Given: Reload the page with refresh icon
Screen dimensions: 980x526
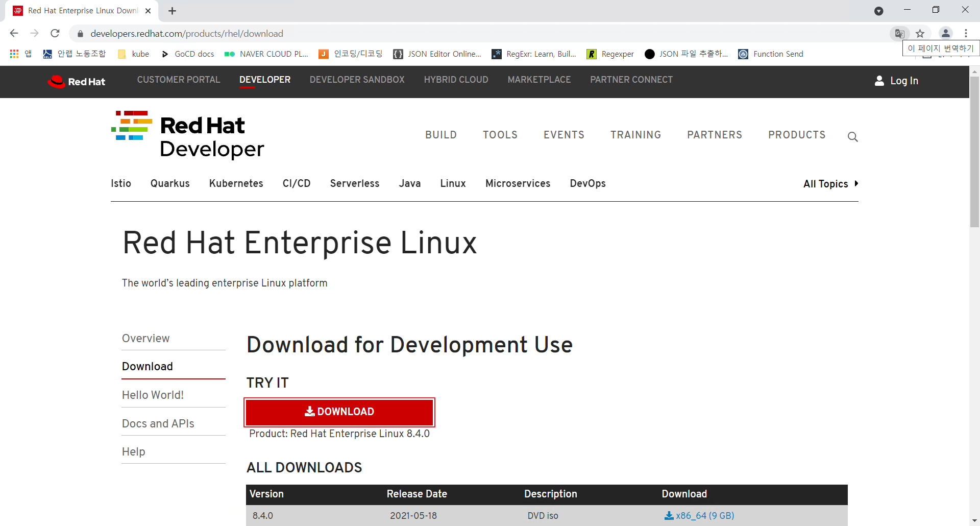Looking at the screenshot, I should tap(55, 33).
